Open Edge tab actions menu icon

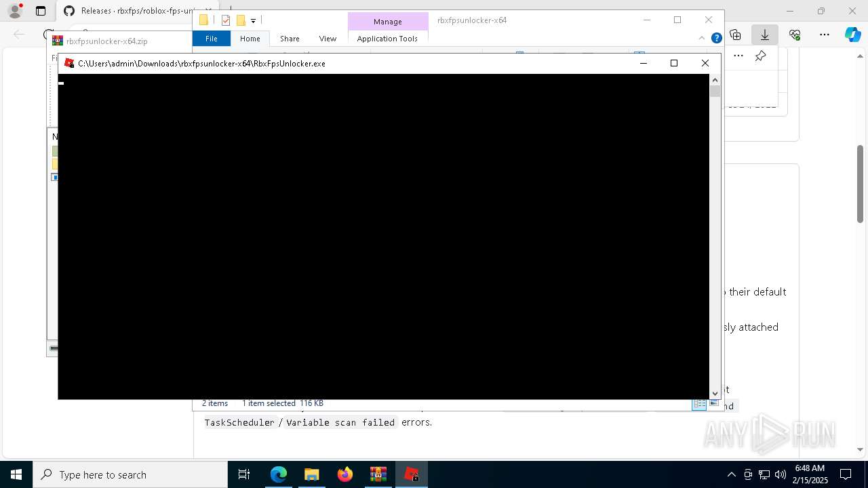coord(41,11)
